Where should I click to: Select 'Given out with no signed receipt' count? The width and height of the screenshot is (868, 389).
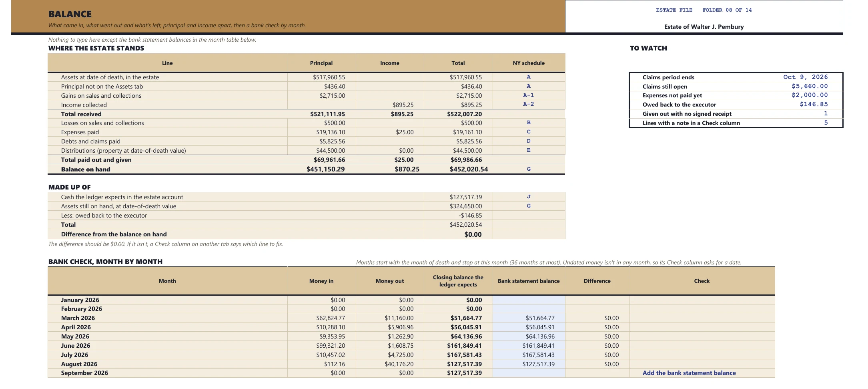tap(826, 113)
